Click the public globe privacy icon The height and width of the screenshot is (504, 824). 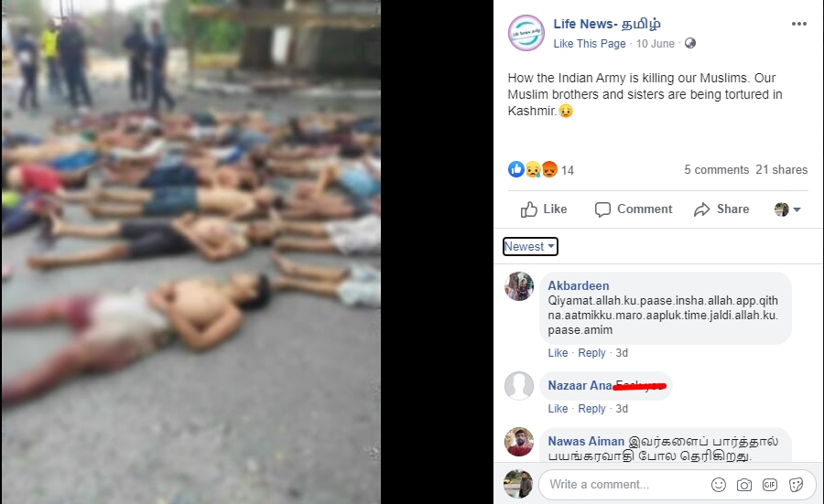(x=690, y=44)
